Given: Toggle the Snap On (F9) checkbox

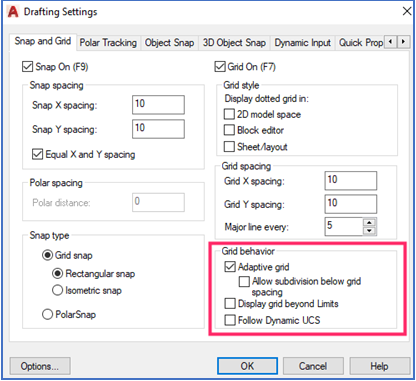Looking at the screenshot, I should tap(27, 67).
